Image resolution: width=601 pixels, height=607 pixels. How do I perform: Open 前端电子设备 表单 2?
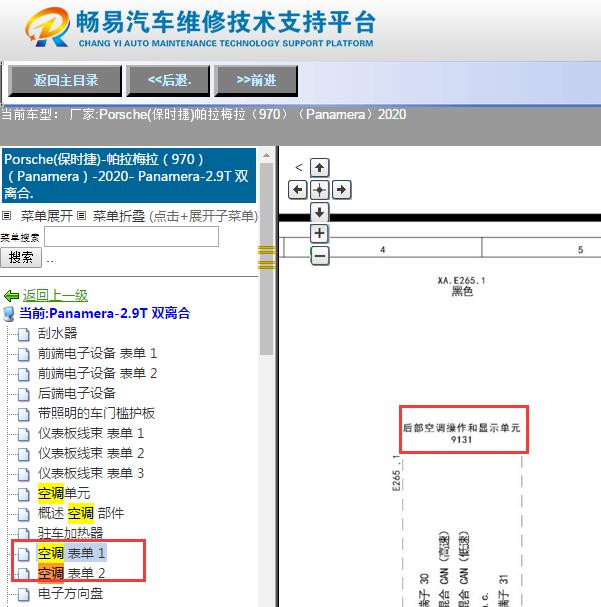tap(98, 374)
